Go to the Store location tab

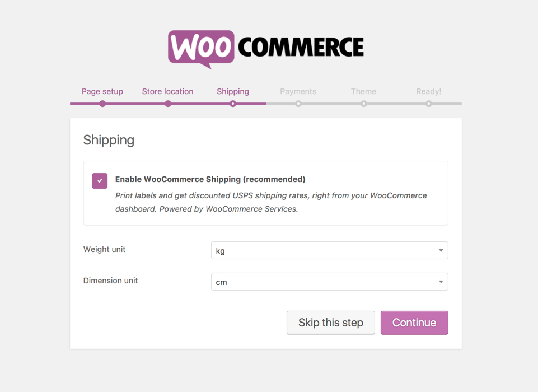coord(168,91)
